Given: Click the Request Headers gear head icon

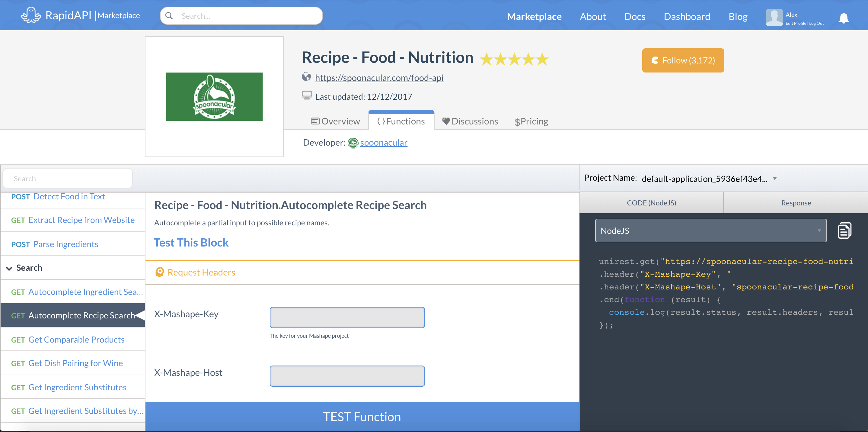Looking at the screenshot, I should tap(159, 272).
